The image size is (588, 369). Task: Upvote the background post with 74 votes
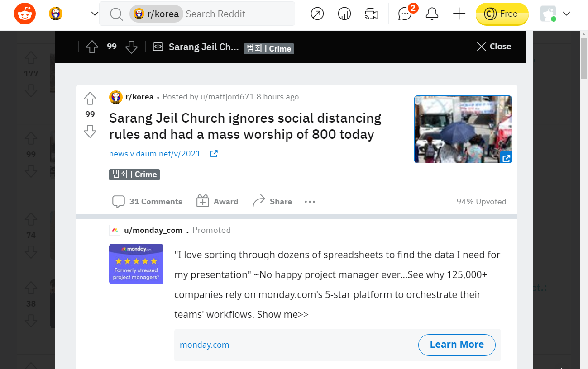click(31, 219)
